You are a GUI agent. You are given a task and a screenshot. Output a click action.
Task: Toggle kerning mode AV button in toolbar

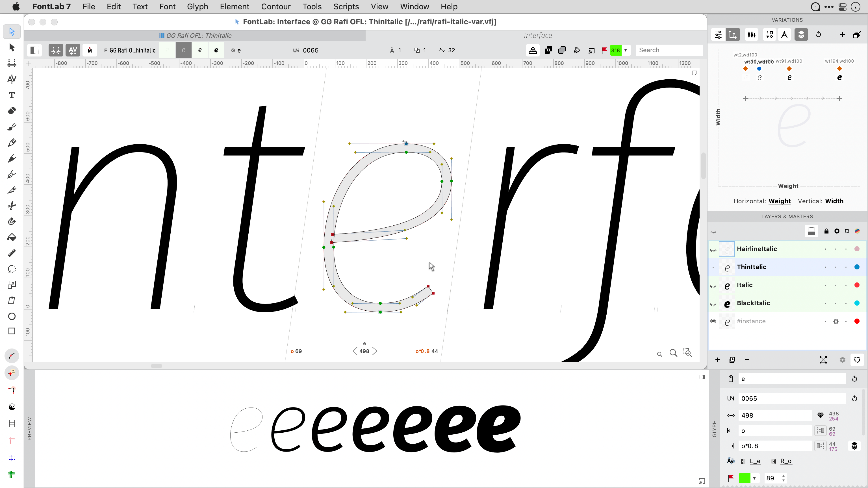tap(73, 50)
